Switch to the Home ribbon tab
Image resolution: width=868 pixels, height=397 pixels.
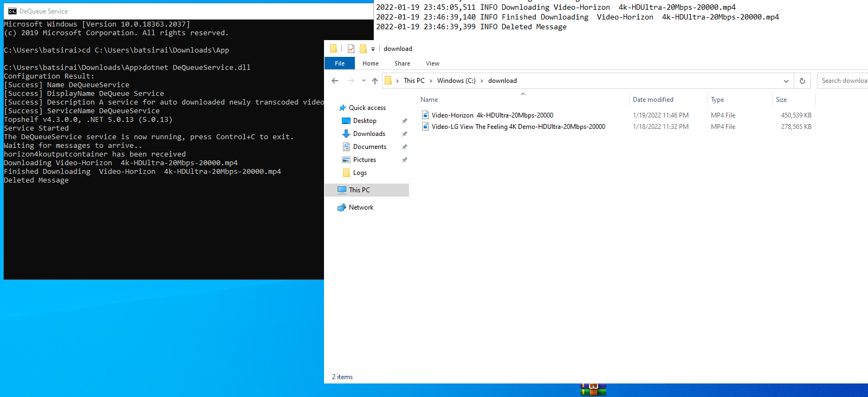coord(371,63)
